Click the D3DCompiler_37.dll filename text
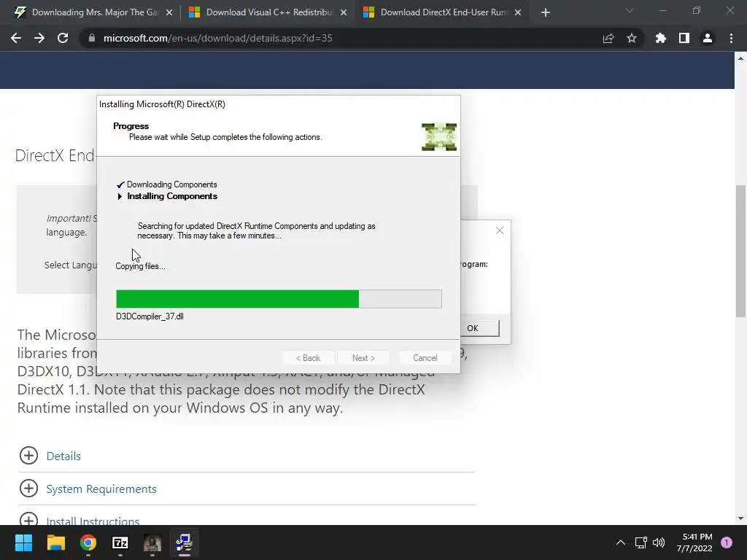The image size is (747, 560). click(x=150, y=316)
